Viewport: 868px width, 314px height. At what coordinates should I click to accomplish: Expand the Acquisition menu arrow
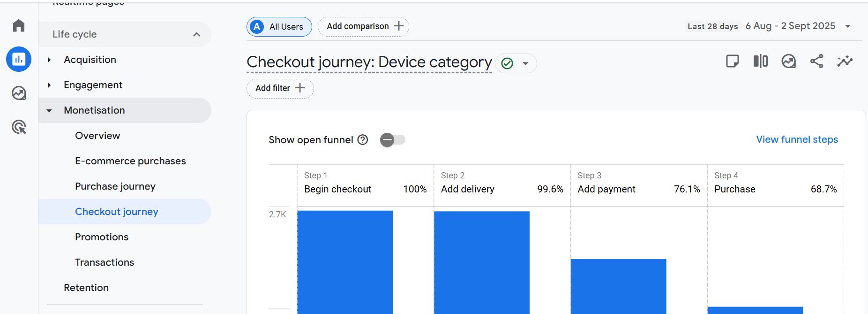point(49,60)
